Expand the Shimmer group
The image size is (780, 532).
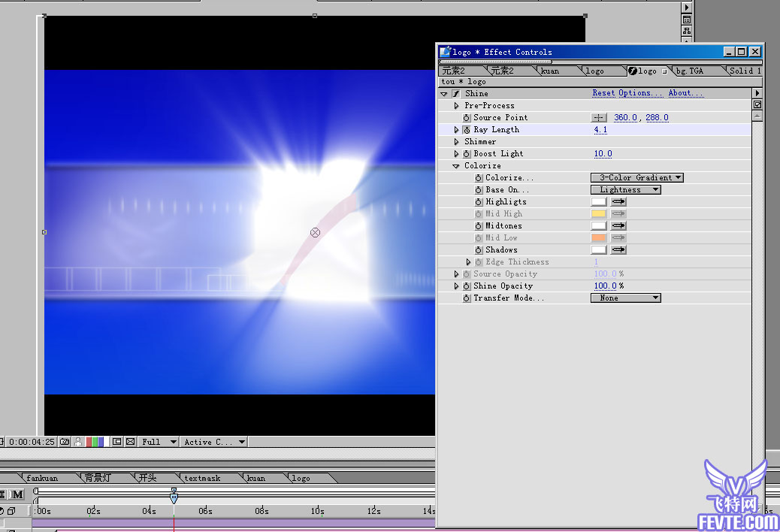tap(456, 142)
